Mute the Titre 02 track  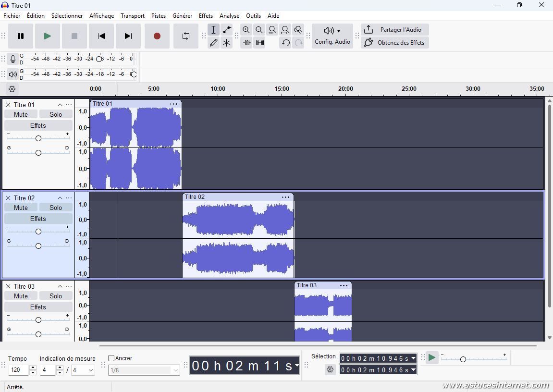[21, 208]
